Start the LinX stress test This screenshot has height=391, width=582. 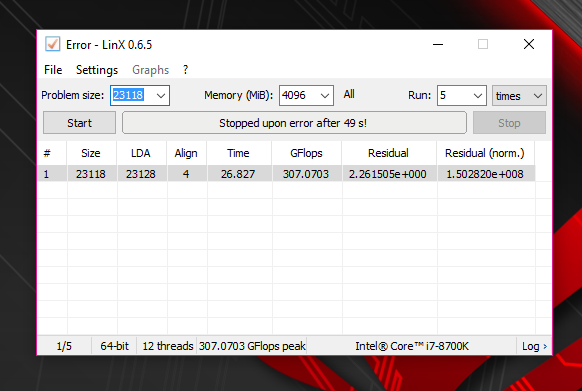pyautogui.click(x=79, y=123)
